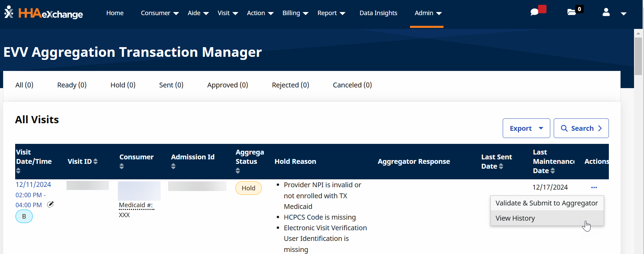
Task: Select View History from actions menu
Action: (x=515, y=218)
